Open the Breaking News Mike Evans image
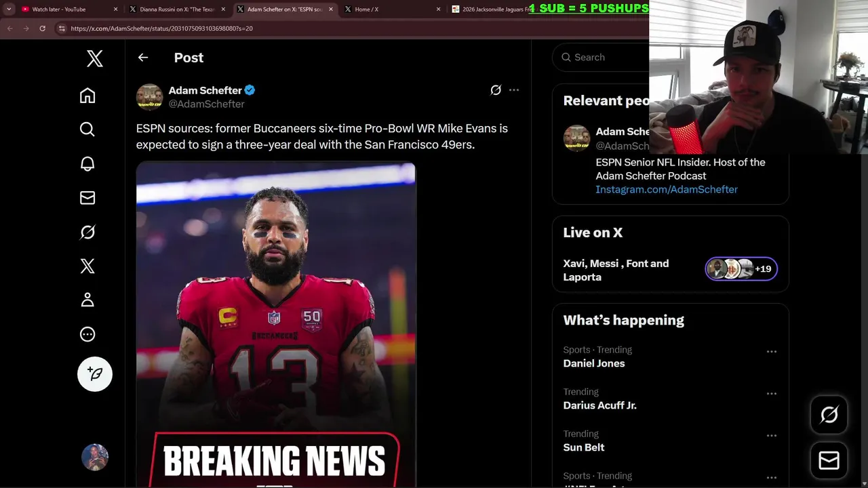 click(x=276, y=324)
